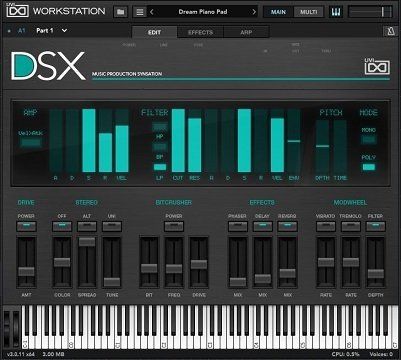The image size is (401, 360).
Task: Open the file browser folder icon
Action: (121, 12)
